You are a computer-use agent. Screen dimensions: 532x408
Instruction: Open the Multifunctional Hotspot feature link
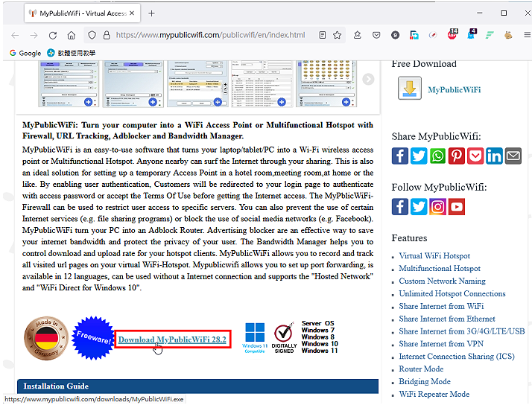(440, 268)
